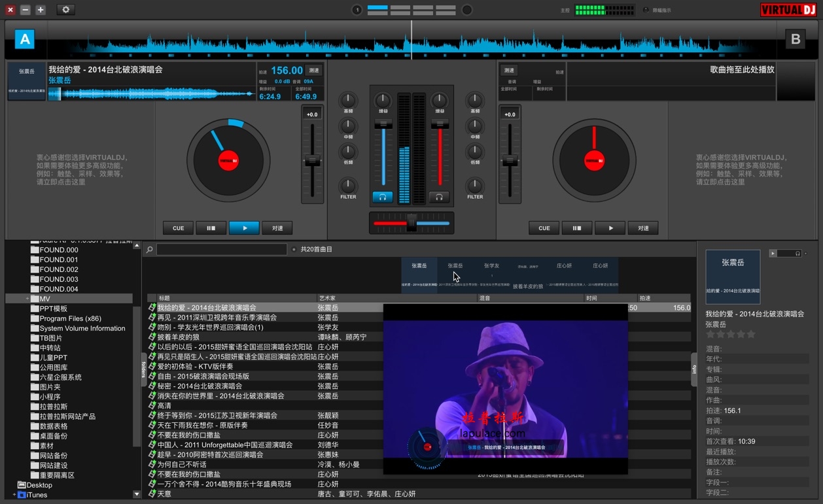Open settings via the gear icon
Screen dimensions: 823x504
pyautogui.click(x=65, y=10)
